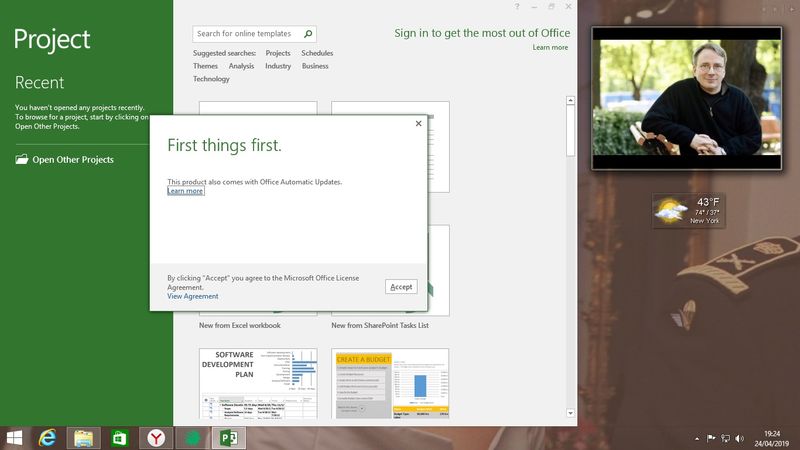The height and width of the screenshot is (450, 800).
Task: Close the First things first dialog
Action: 418,123
